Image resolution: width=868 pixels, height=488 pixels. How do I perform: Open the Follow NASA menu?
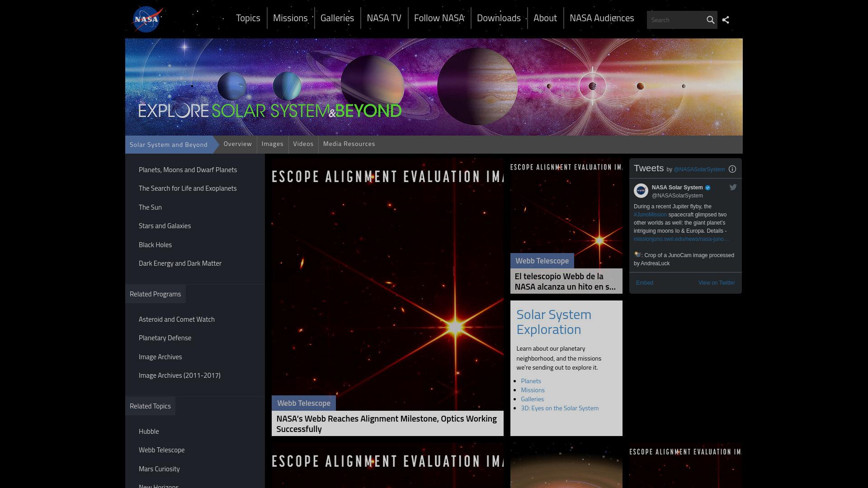(x=439, y=18)
